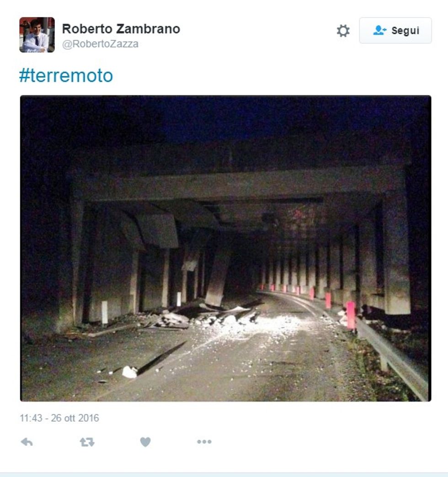Enlarge the damaged tunnel road photo

[x=225, y=248]
